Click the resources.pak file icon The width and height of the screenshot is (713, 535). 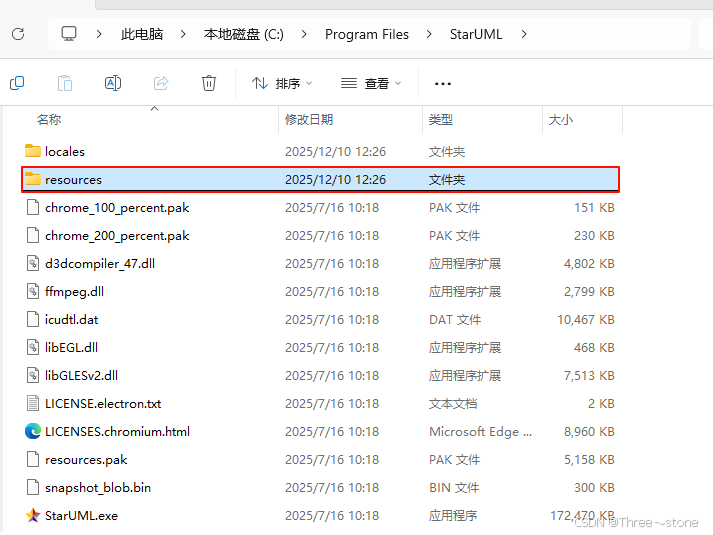[33, 460]
